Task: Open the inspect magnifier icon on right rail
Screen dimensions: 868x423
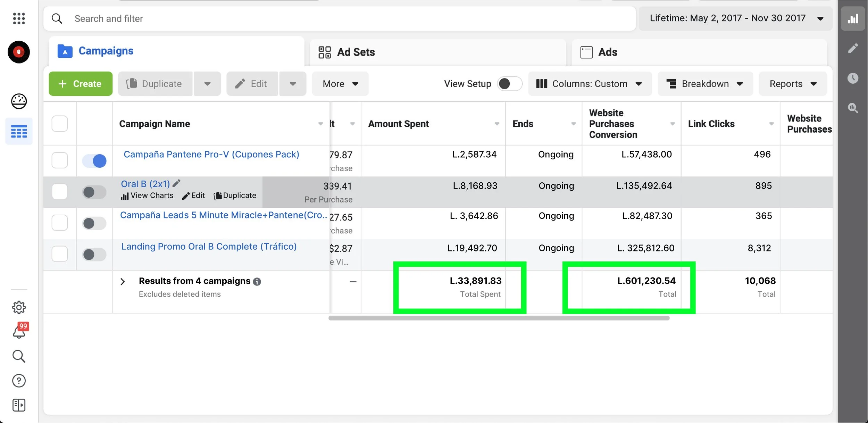Action: point(853,108)
